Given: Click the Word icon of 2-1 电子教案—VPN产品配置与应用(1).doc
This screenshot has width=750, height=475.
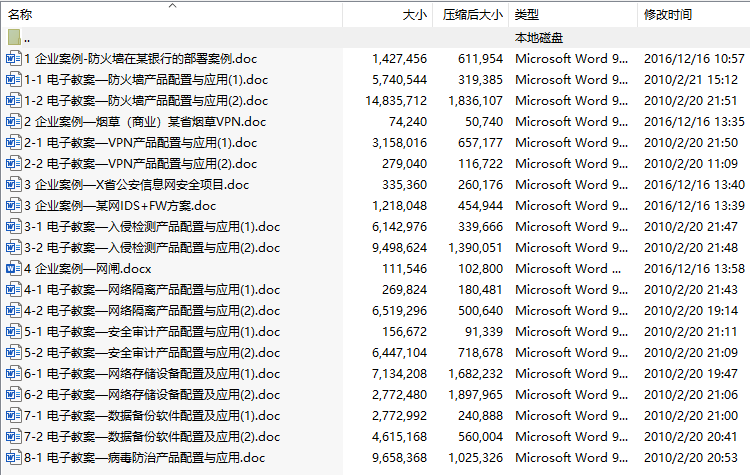Looking at the screenshot, I should coord(13,143).
